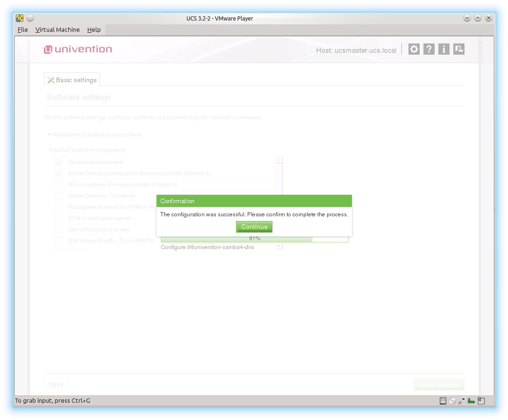Enable the KVM virtualization server checkbox
Image resolution: width=508 pixels, height=420 pixels.
pos(58,218)
